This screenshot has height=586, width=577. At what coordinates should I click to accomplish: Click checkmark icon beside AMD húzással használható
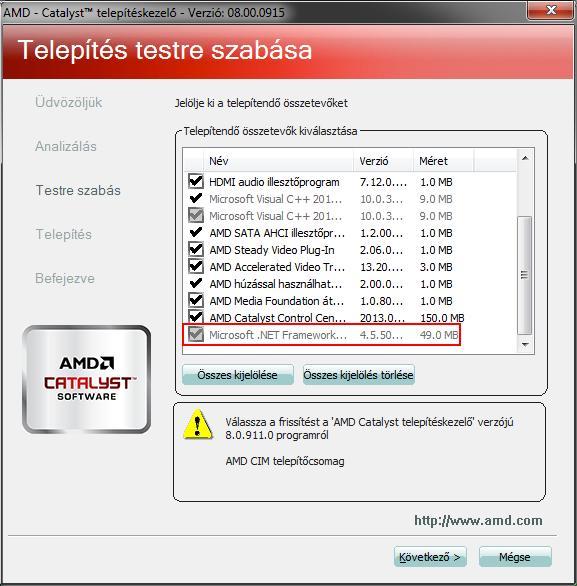click(196, 283)
